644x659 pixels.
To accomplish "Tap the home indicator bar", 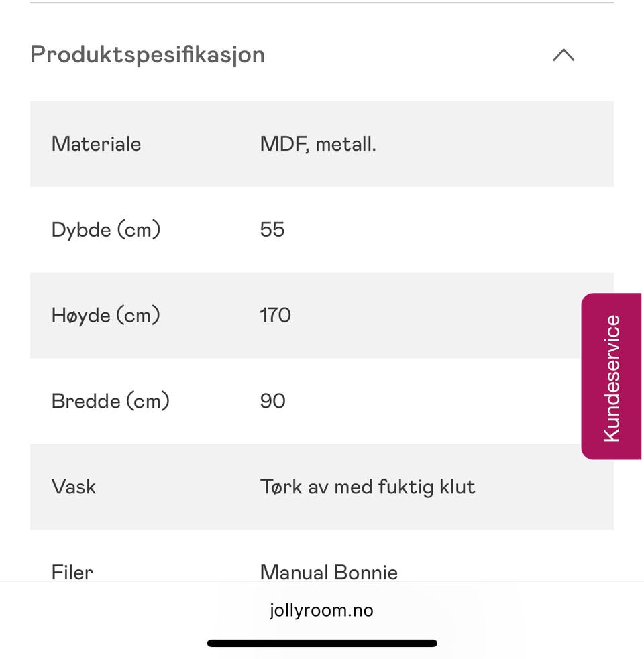I will click(x=322, y=643).
